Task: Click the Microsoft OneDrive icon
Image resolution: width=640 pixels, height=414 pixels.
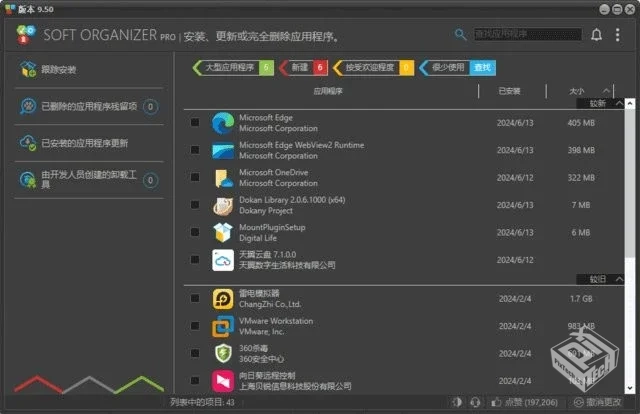Action: pos(223,178)
